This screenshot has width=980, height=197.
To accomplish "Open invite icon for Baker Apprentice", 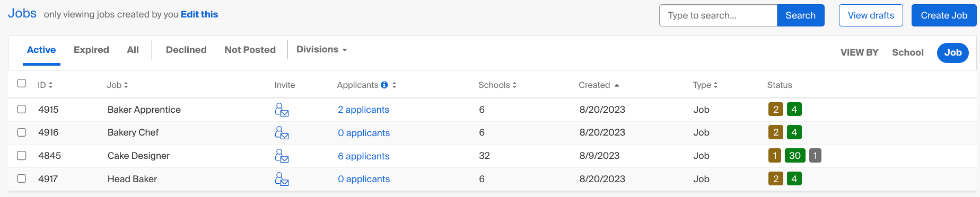I will point(282,110).
